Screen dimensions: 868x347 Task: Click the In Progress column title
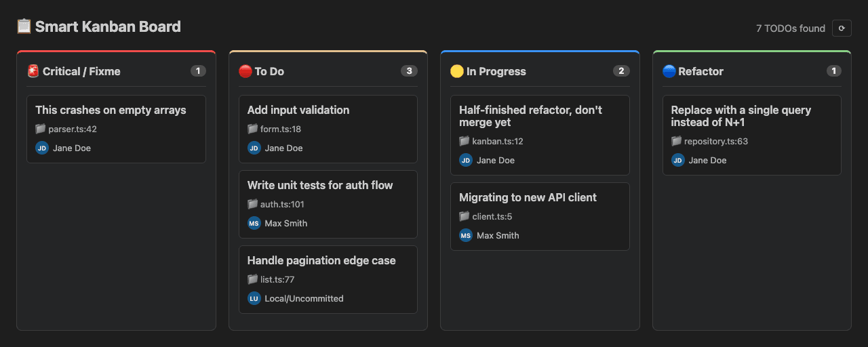coord(496,71)
